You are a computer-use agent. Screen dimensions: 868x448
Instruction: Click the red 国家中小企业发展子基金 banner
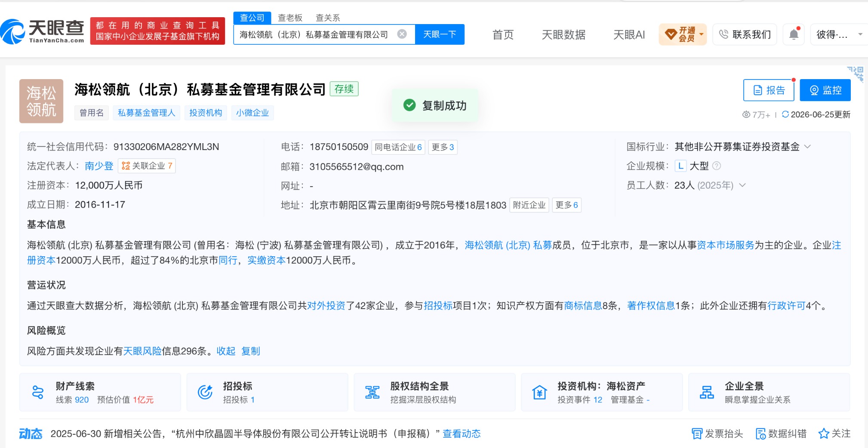coord(157,31)
